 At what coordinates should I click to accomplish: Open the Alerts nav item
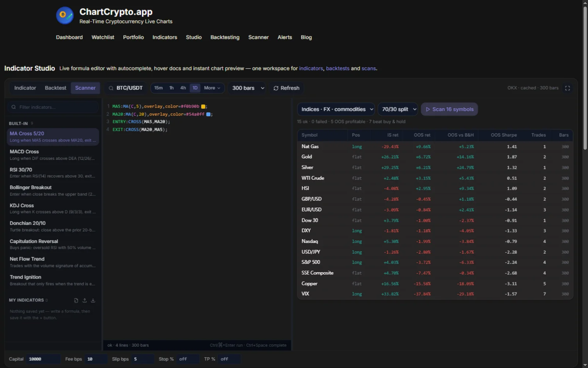tap(285, 37)
